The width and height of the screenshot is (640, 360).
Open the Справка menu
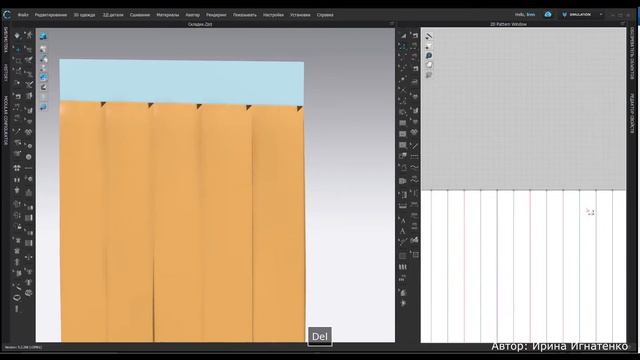(x=325, y=15)
